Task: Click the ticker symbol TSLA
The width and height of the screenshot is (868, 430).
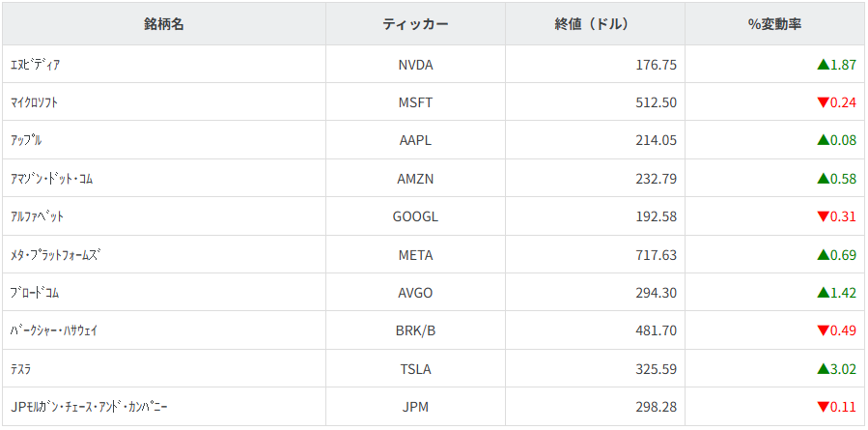Action: (x=415, y=369)
